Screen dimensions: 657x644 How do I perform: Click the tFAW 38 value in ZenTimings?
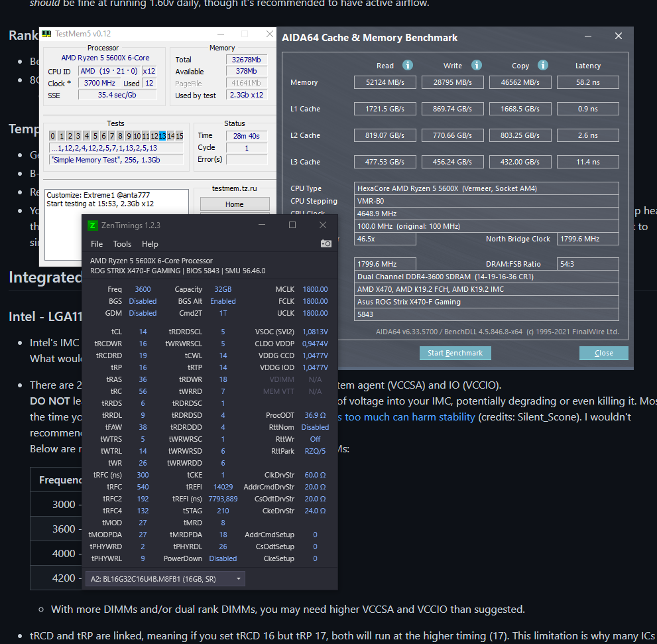point(143,427)
